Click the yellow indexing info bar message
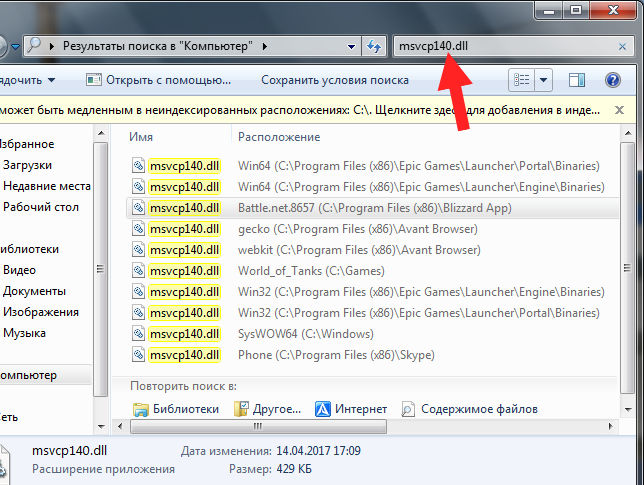 [300, 110]
